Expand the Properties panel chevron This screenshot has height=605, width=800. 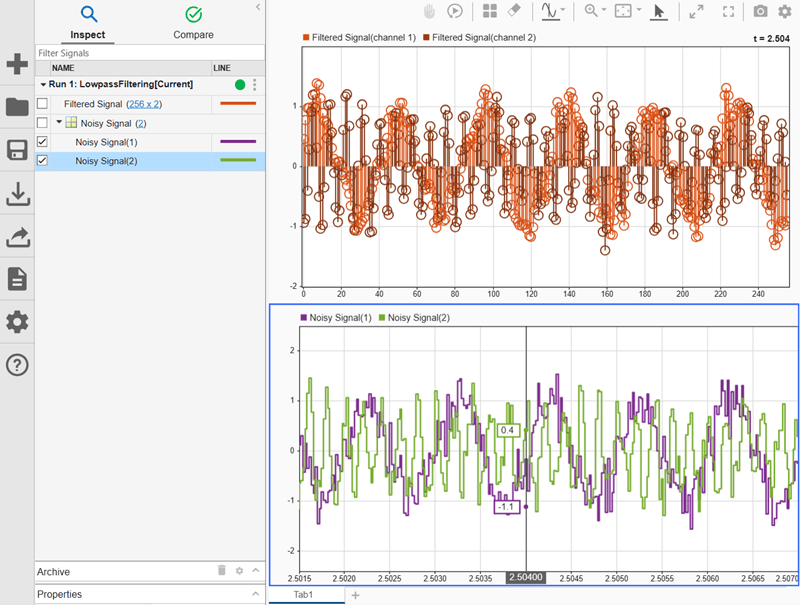click(256, 593)
